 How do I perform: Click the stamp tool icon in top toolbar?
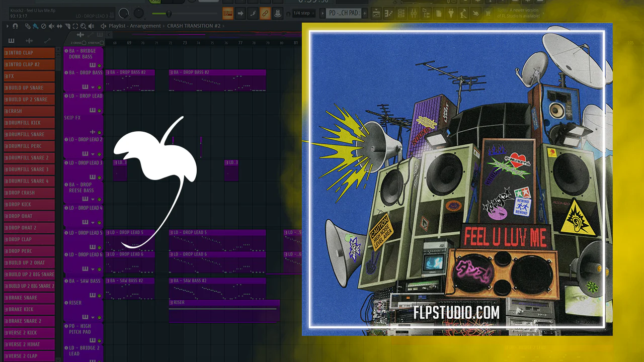(277, 13)
